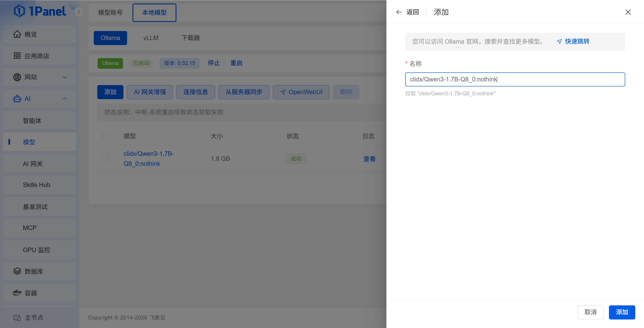Click the 日志 column header
The height and width of the screenshot is (328, 644).
(368, 136)
